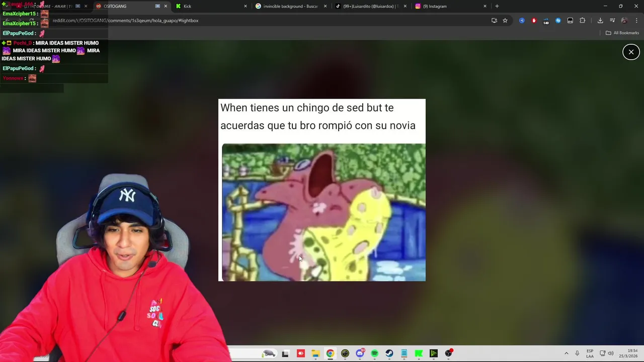Open the Chrome three-dot menu

click(x=637, y=21)
